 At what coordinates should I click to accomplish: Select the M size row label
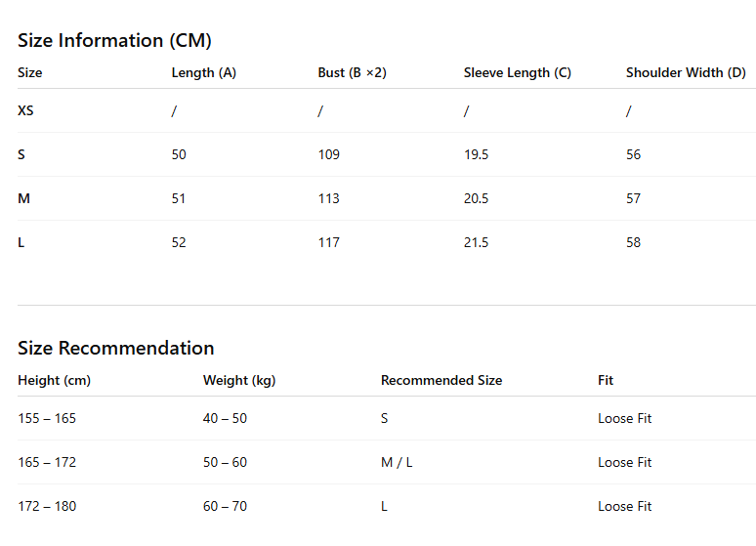click(23, 198)
